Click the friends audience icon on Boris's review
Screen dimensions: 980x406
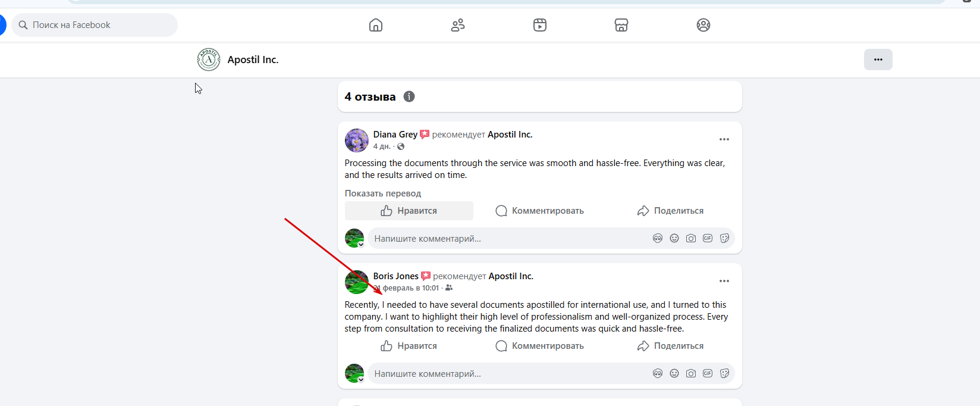(449, 288)
